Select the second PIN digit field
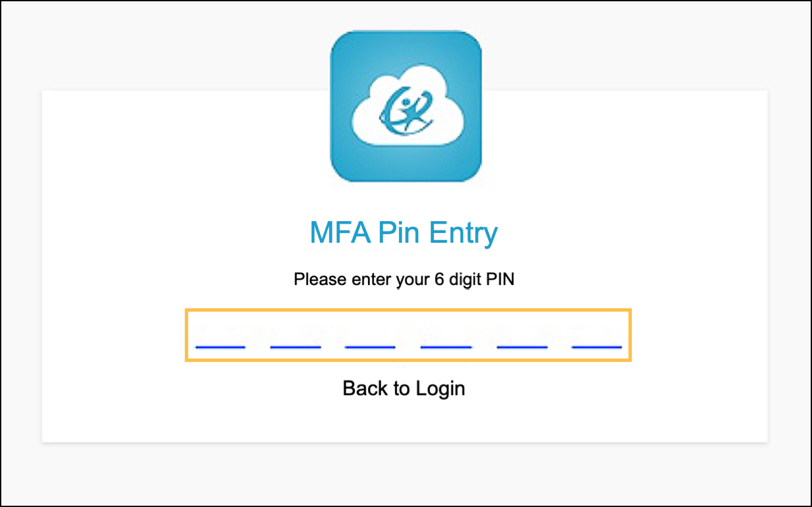812x507 pixels. click(x=295, y=347)
